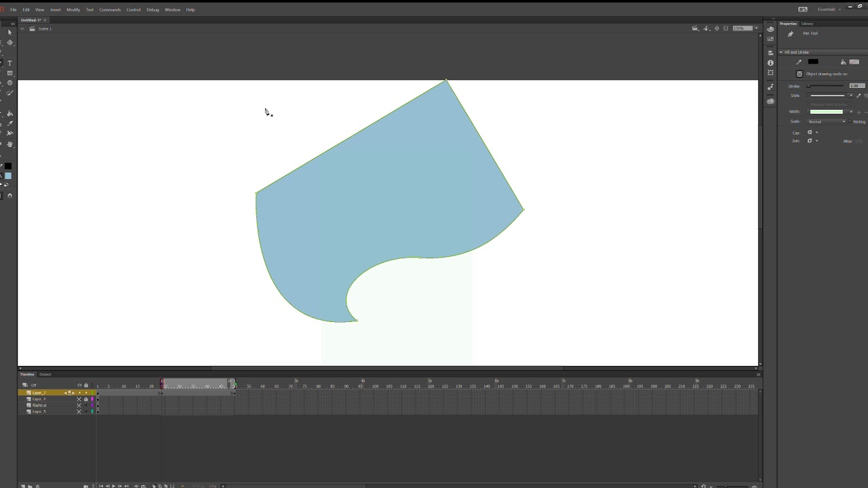Image resolution: width=868 pixels, height=488 pixels.
Task: Click the center stage icon
Action: click(717, 28)
